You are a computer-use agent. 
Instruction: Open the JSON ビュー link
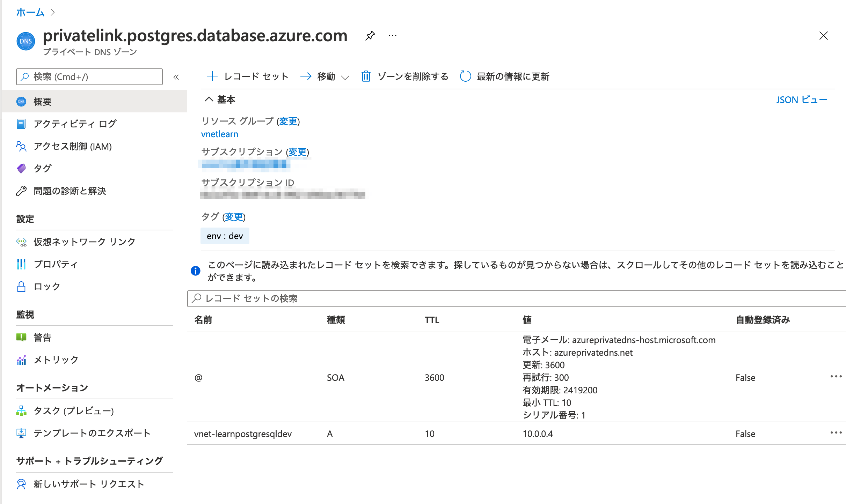[x=802, y=100]
